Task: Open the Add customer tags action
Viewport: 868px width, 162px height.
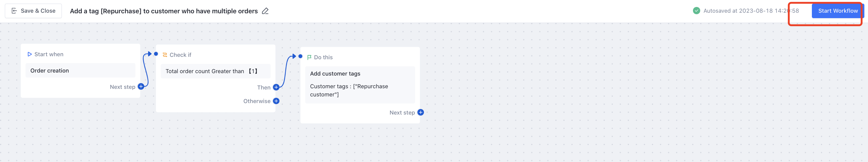Action: click(x=360, y=85)
